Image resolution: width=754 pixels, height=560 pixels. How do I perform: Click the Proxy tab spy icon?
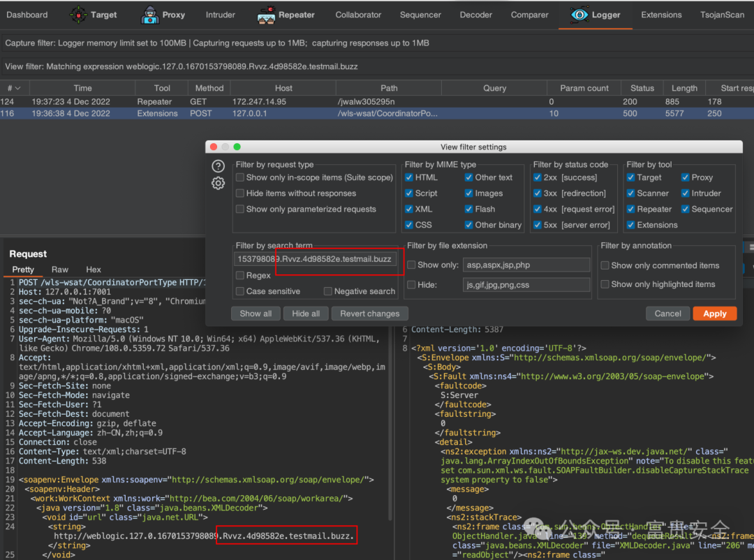point(150,15)
